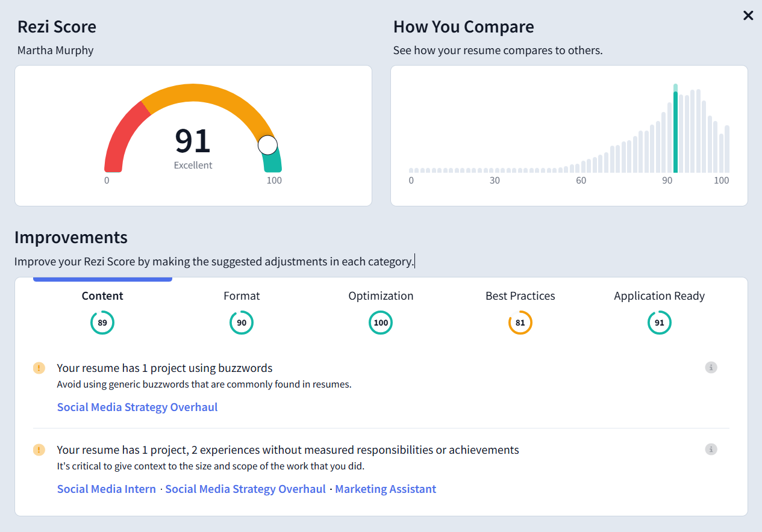Click the name 'Martha Murphy'
This screenshot has width=762, height=532.
(55, 51)
